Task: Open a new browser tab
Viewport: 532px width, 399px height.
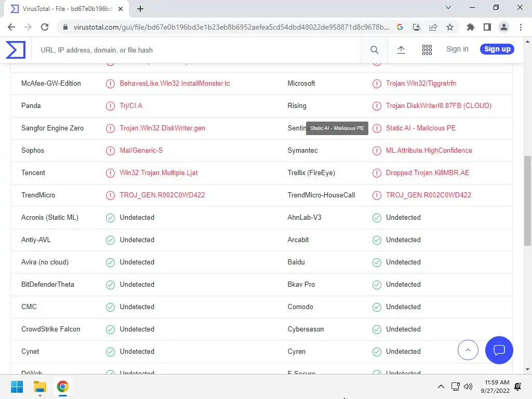Action: (x=140, y=9)
